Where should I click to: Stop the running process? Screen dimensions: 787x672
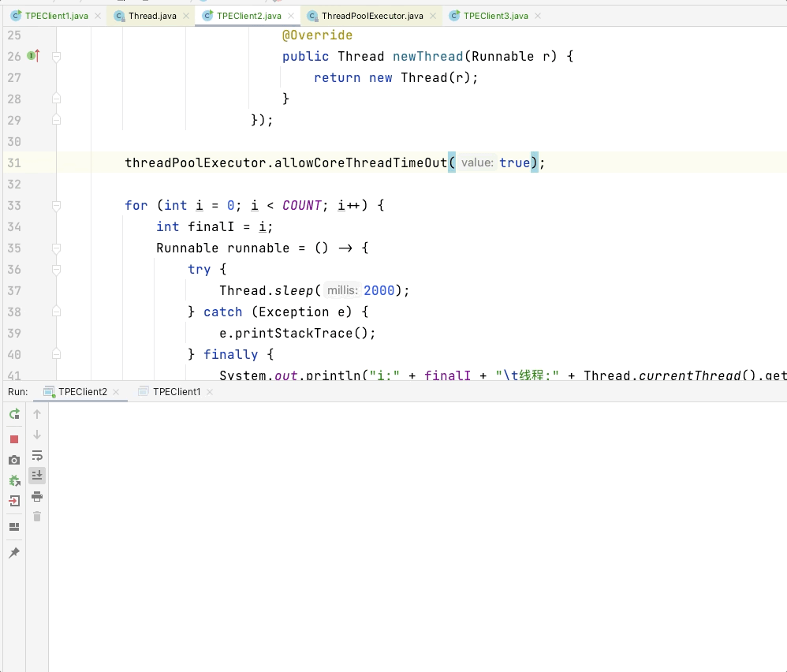14,439
